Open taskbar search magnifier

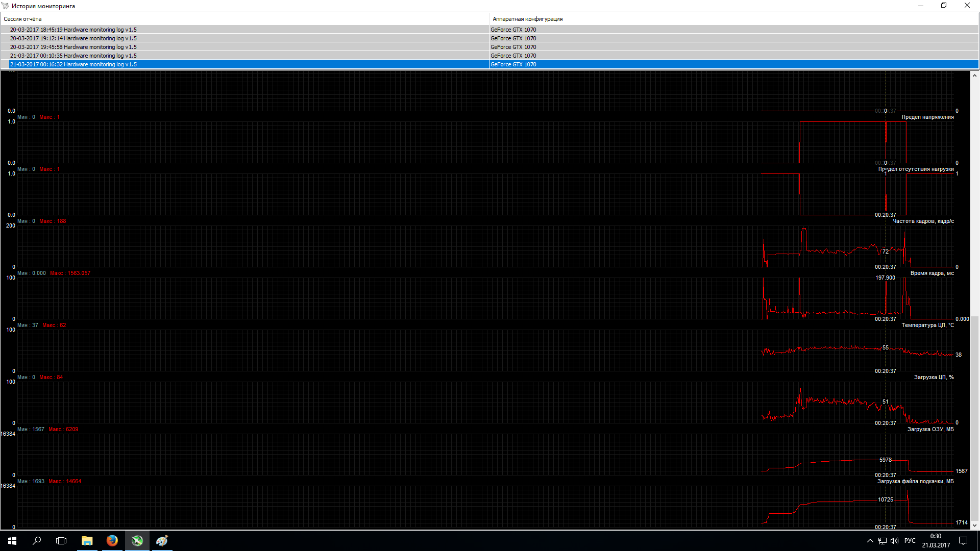coord(37,541)
